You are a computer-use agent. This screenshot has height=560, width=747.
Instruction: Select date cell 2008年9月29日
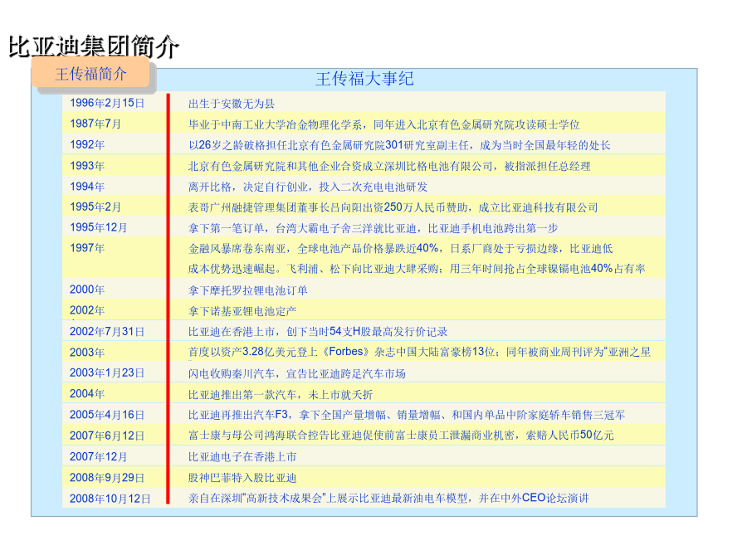click(107, 478)
